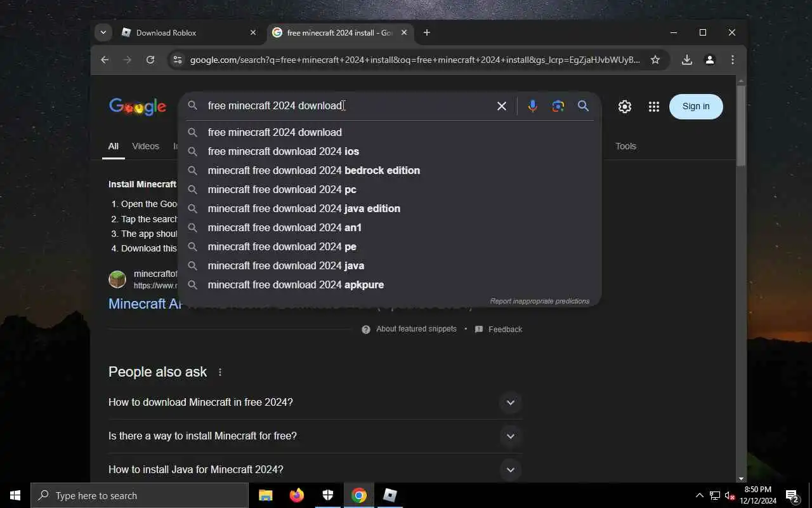Open Google quick settings gear

coord(625,107)
